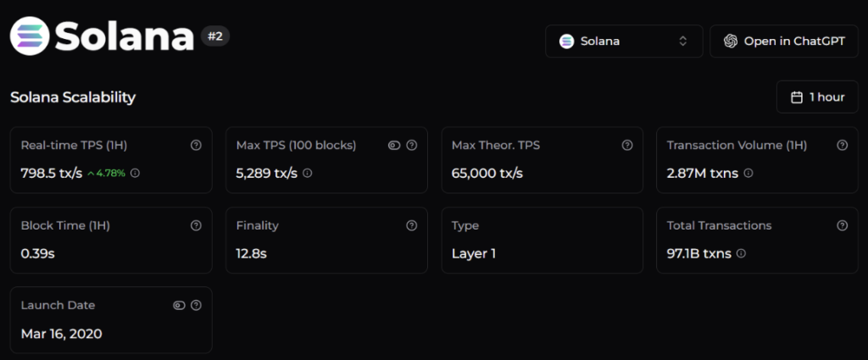This screenshot has height=360, width=868.
Task: Click the Solana title heading
Action: coord(125,36)
